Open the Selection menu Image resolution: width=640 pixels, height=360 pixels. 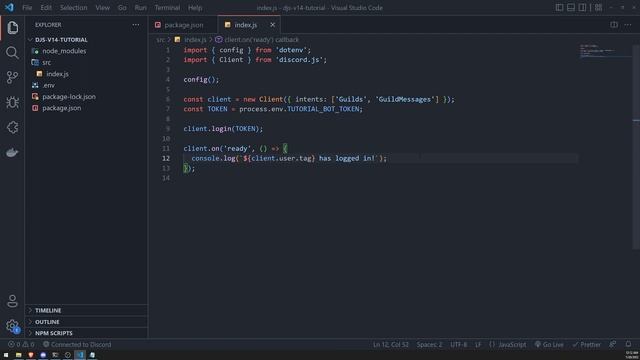coord(73,7)
